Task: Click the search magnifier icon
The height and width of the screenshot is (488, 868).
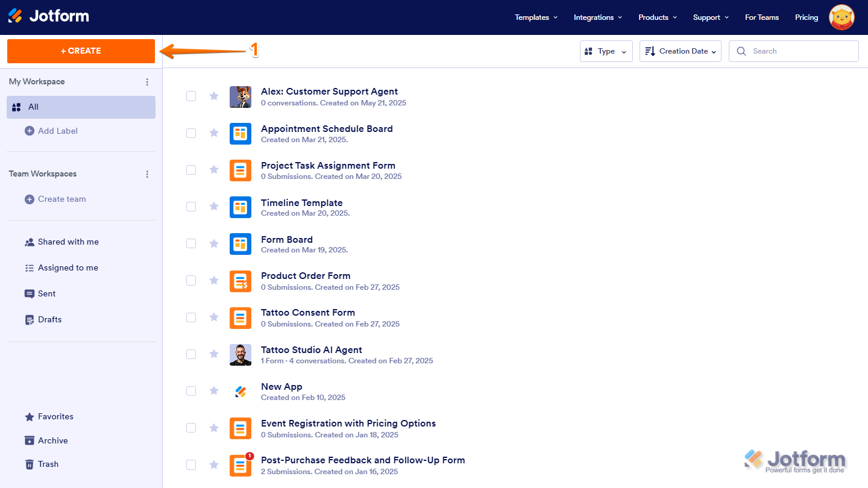Action: [x=741, y=51]
